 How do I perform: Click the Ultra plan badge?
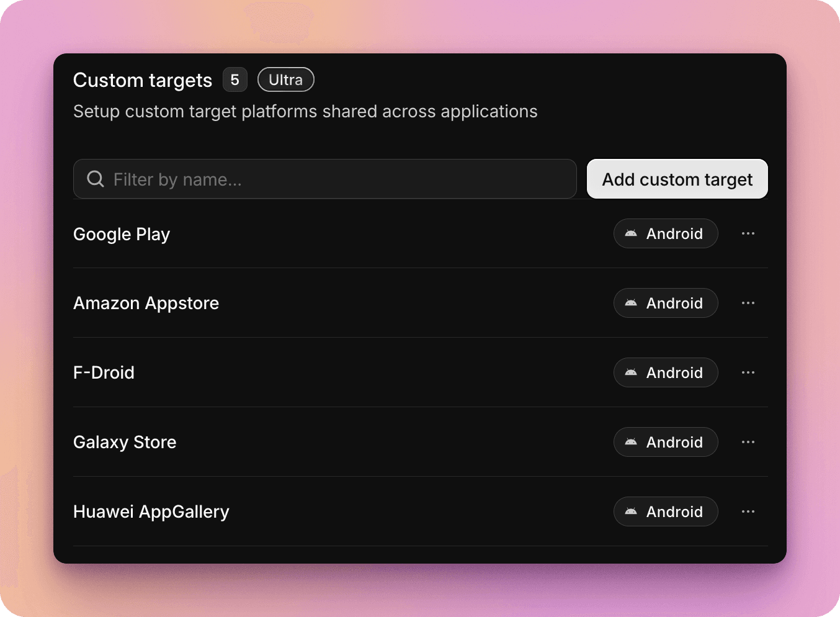coord(285,79)
